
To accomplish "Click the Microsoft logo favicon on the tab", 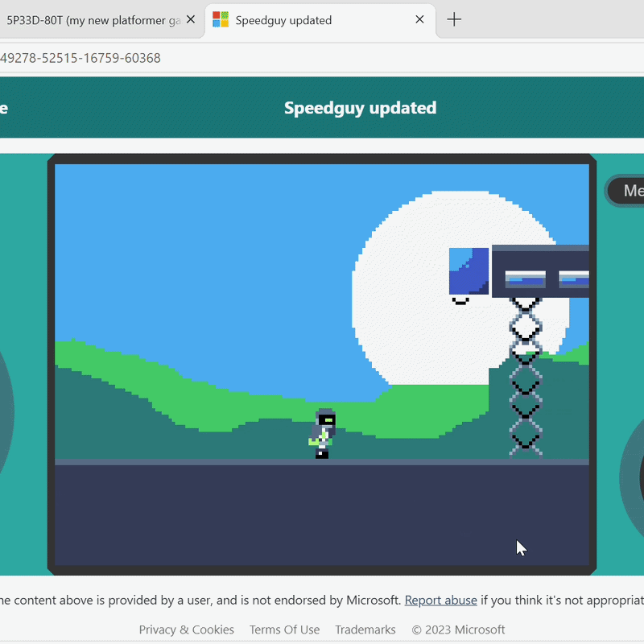I will click(x=221, y=19).
